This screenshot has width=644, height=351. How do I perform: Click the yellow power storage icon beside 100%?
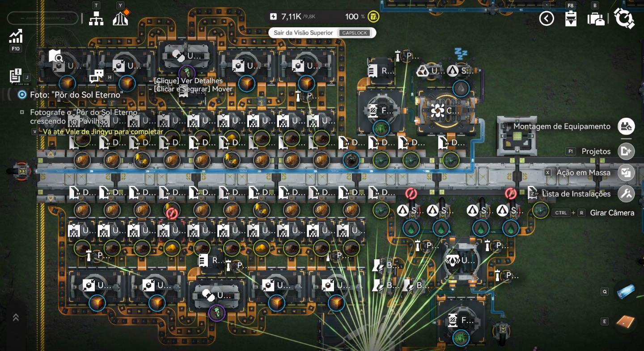pos(373,17)
